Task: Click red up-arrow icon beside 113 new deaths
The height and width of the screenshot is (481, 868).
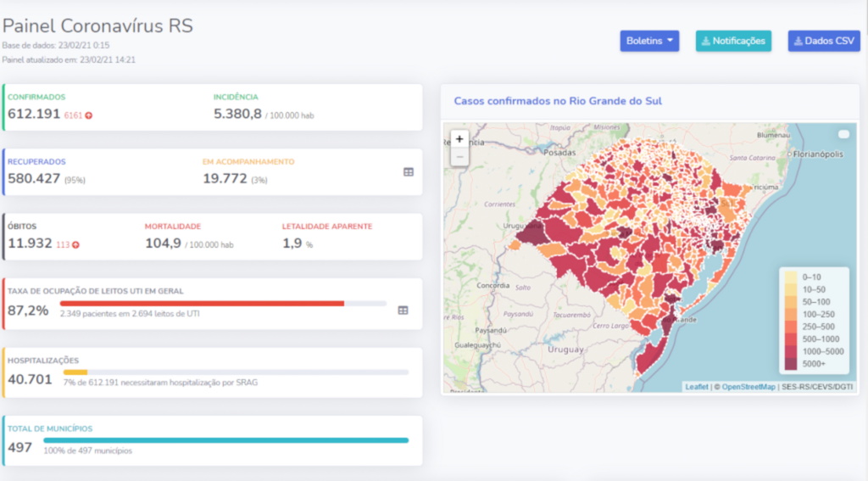Action: tap(75, 245)
